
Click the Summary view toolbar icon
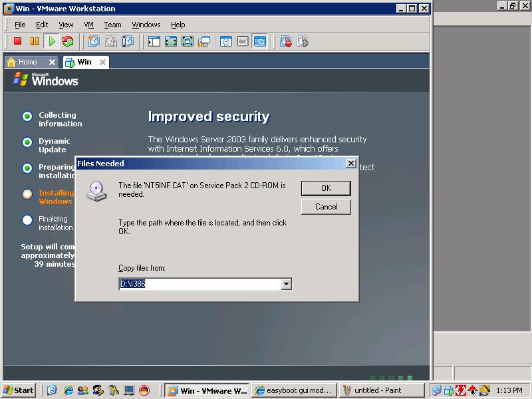226,41
